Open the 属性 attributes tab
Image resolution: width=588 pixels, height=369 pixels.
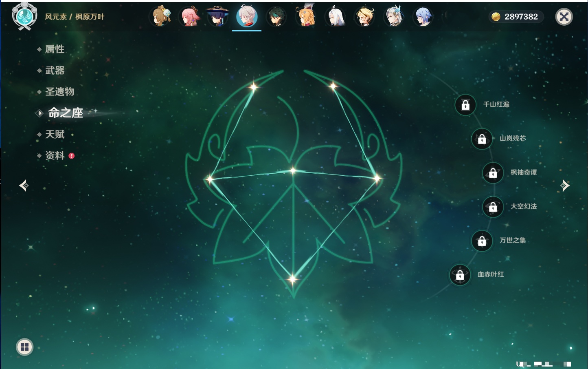pyautogui.click(x=55, y=49)
